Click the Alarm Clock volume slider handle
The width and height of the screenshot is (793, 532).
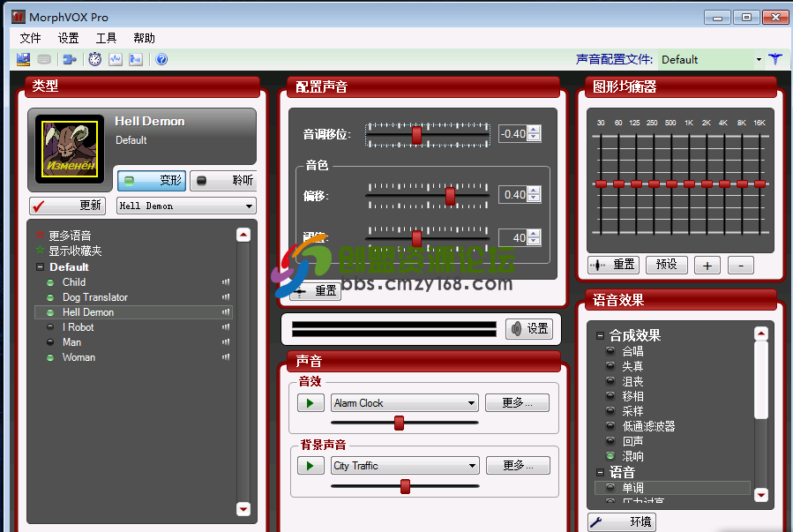399,423
